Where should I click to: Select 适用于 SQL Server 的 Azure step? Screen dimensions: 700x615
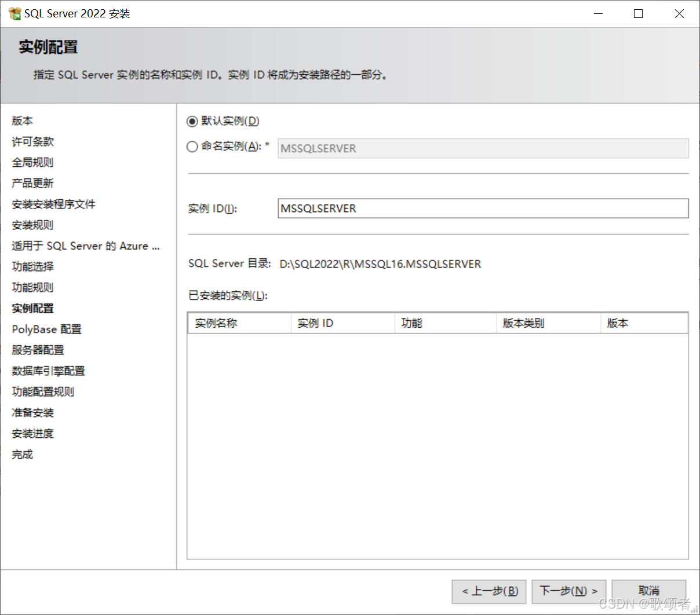point(86,246)
